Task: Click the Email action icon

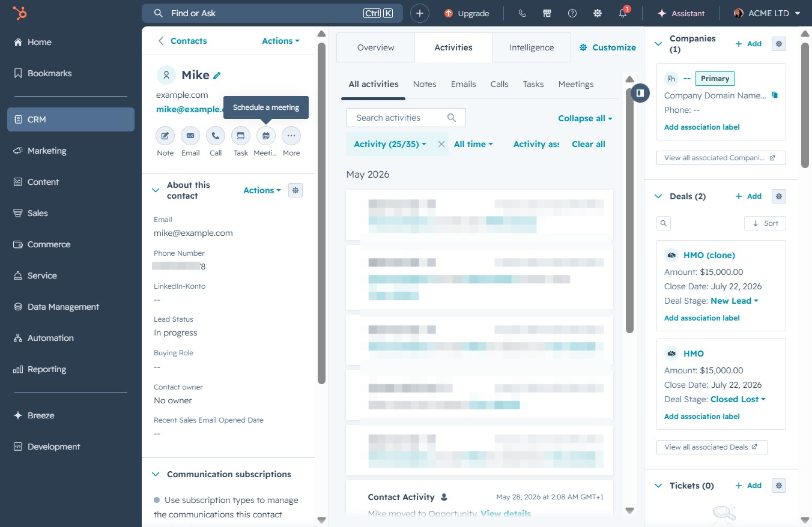Action: click(x=190, y=136)
